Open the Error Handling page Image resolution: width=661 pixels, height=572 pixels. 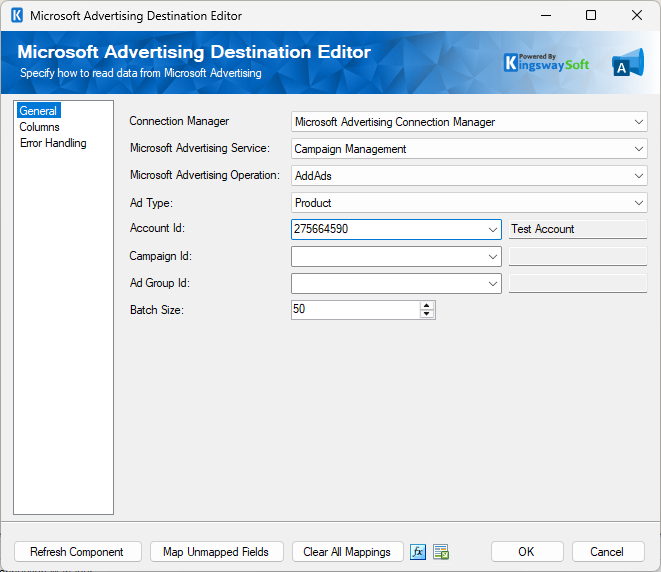[x=53, y=143]
